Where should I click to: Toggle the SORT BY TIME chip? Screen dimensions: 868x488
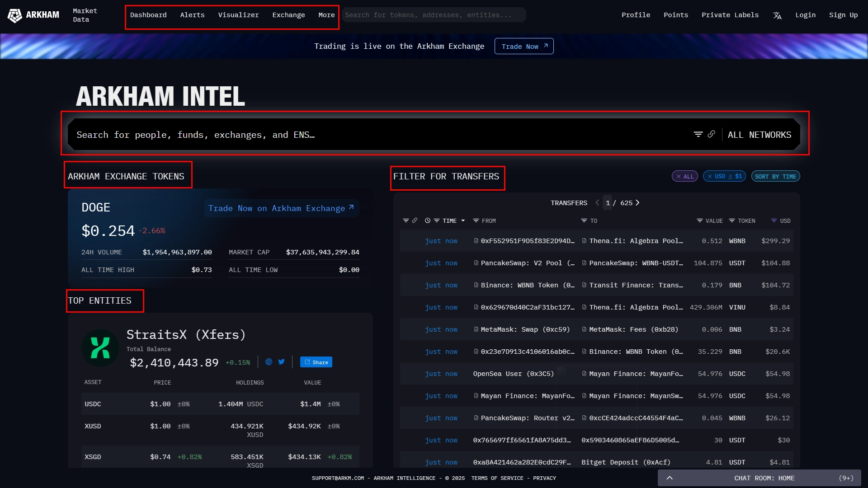coord(775,176)
